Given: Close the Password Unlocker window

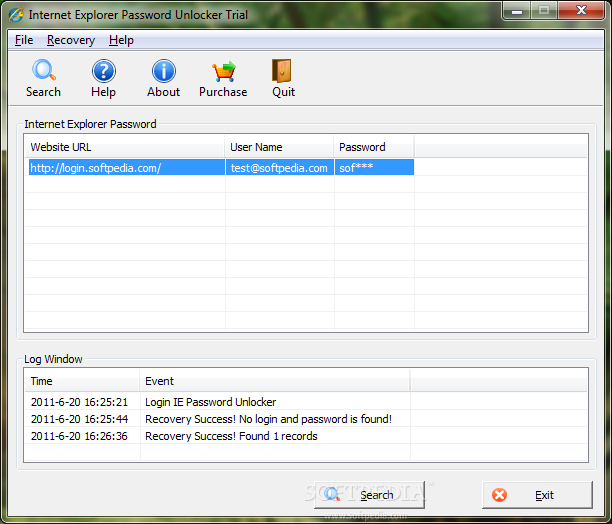Looking at the screenshot, I should (x=581, y=11).
